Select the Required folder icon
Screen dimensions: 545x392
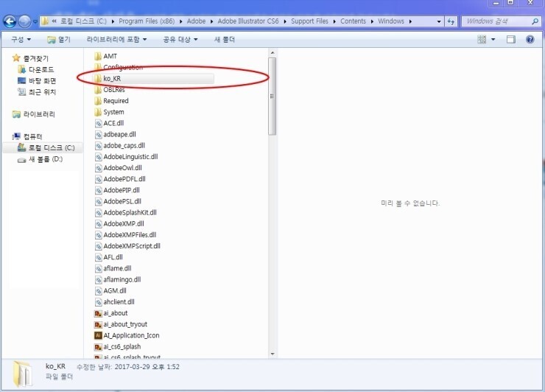98,101
